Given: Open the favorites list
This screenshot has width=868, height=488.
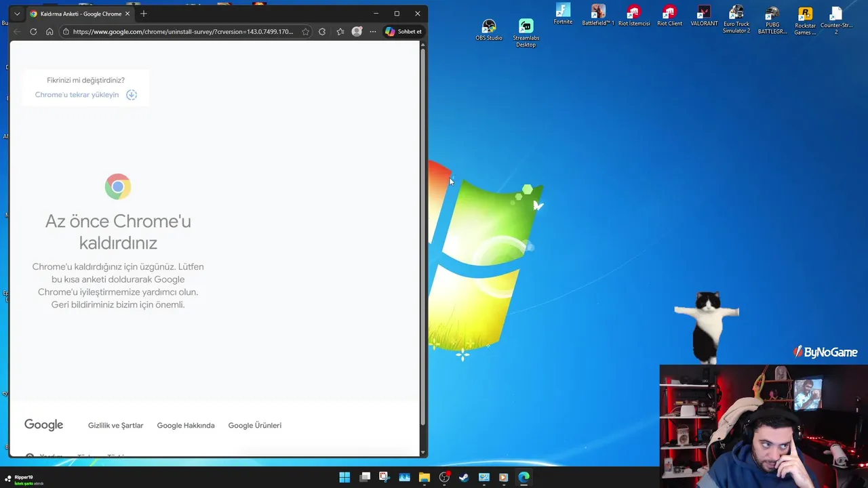Looking at the screenshot, I should click(340, 32).
